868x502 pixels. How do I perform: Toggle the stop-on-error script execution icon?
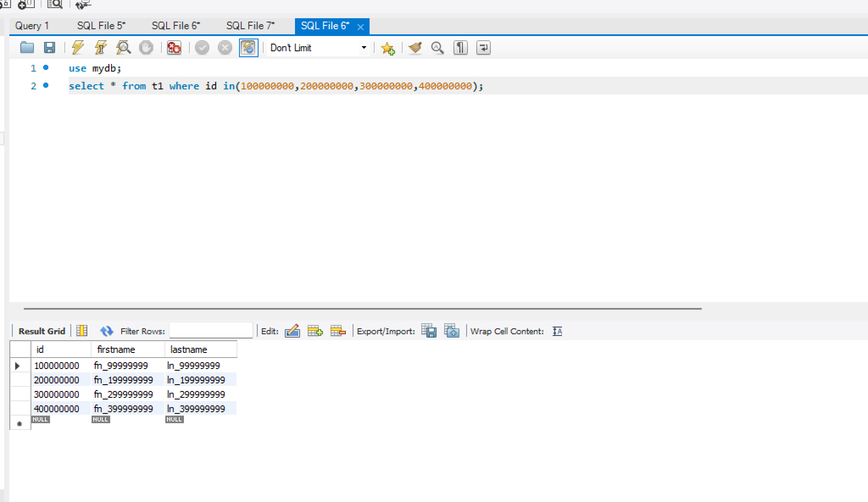[174, 48]
